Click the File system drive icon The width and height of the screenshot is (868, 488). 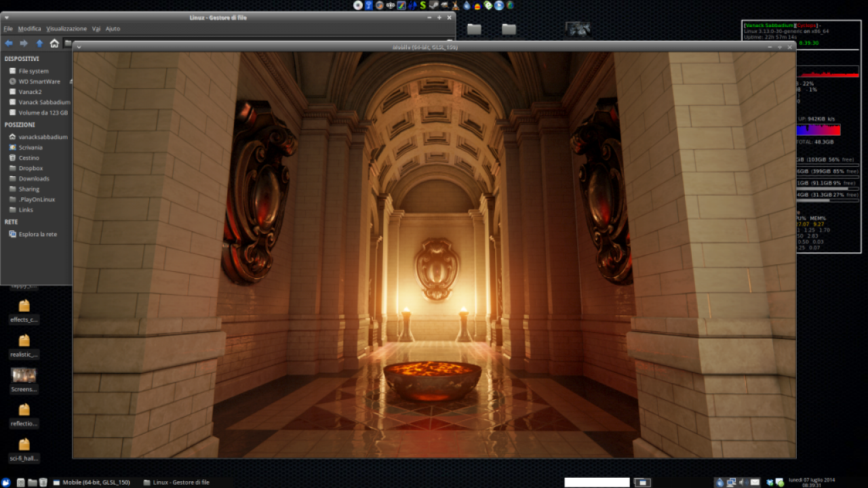12,70
